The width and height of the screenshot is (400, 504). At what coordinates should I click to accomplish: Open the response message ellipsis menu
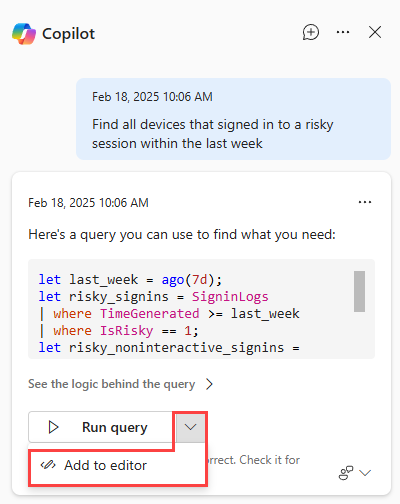point(365,202)
